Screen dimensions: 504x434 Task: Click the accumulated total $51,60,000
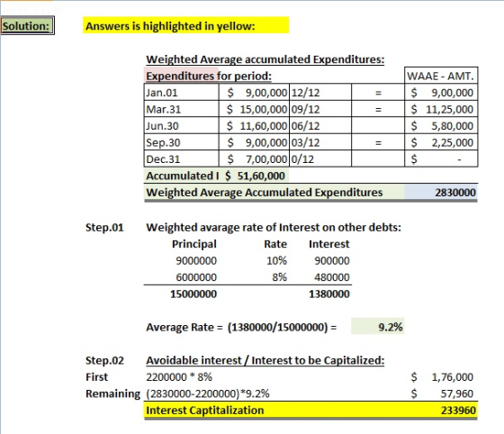tap(255, 176)
